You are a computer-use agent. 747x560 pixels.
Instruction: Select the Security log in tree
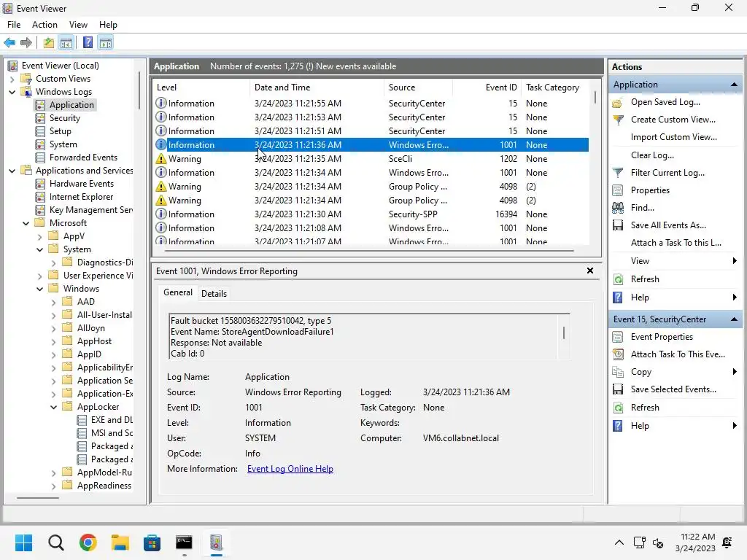click(x=64, y=118)
